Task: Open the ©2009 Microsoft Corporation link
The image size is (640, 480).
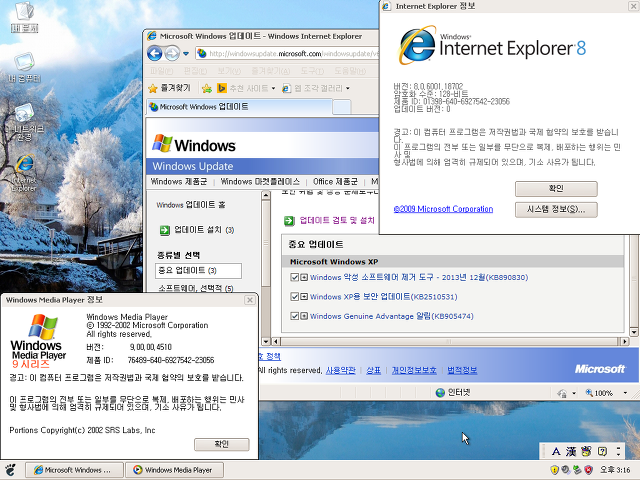Action: pos(443,209)
